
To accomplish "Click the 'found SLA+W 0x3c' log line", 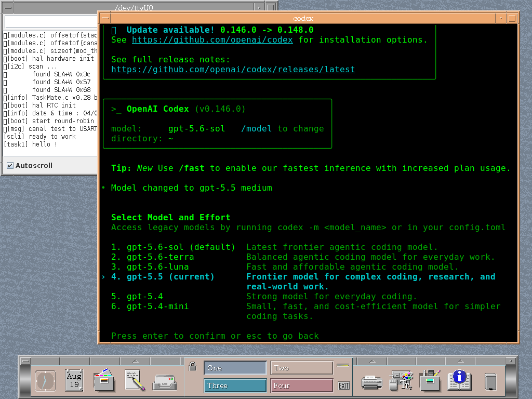I will [x=61, y=74].
